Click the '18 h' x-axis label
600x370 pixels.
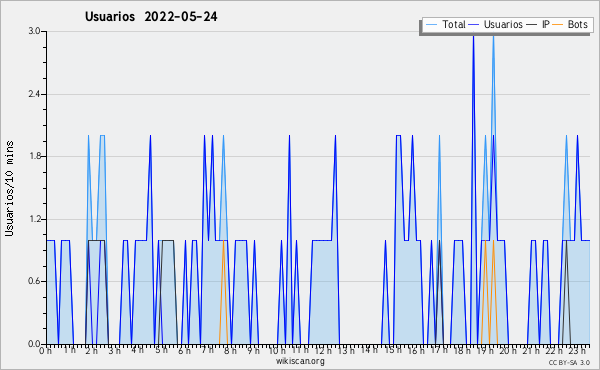click(462, 350)
